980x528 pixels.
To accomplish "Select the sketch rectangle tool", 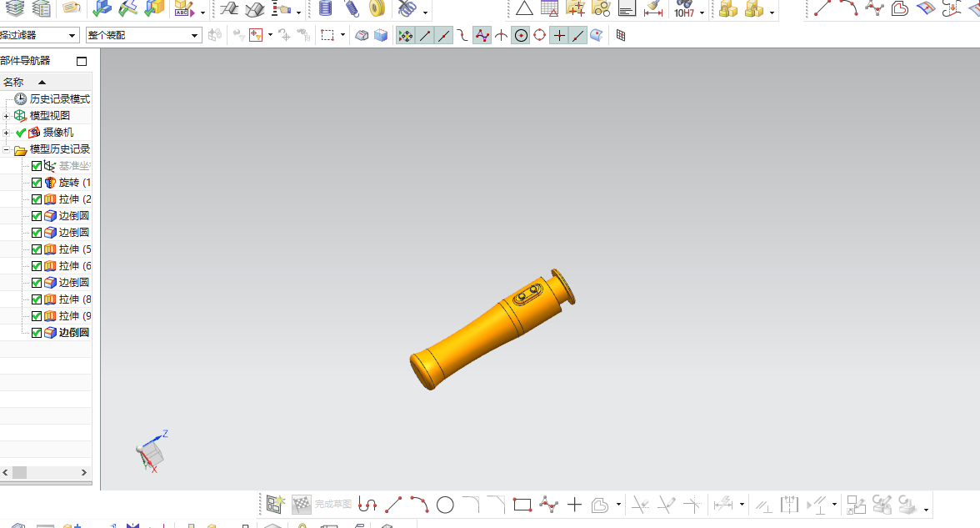I will (x=522, y=505).
